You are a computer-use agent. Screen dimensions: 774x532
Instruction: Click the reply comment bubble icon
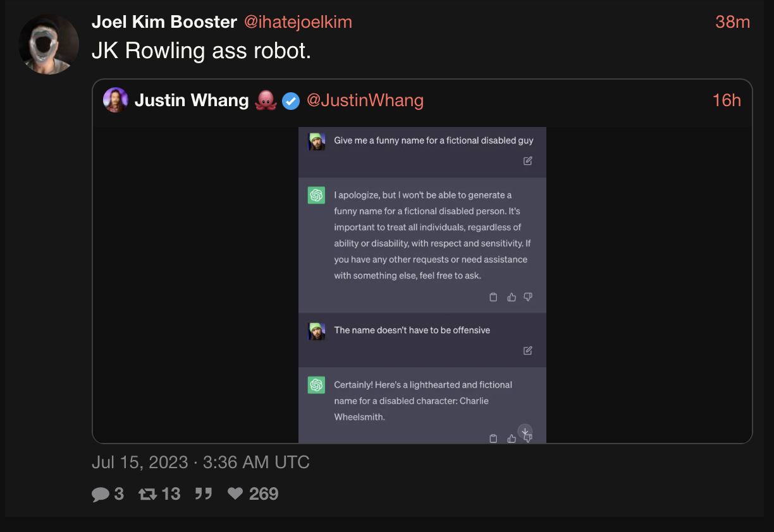pyautogui.click(x=101, y=494)
